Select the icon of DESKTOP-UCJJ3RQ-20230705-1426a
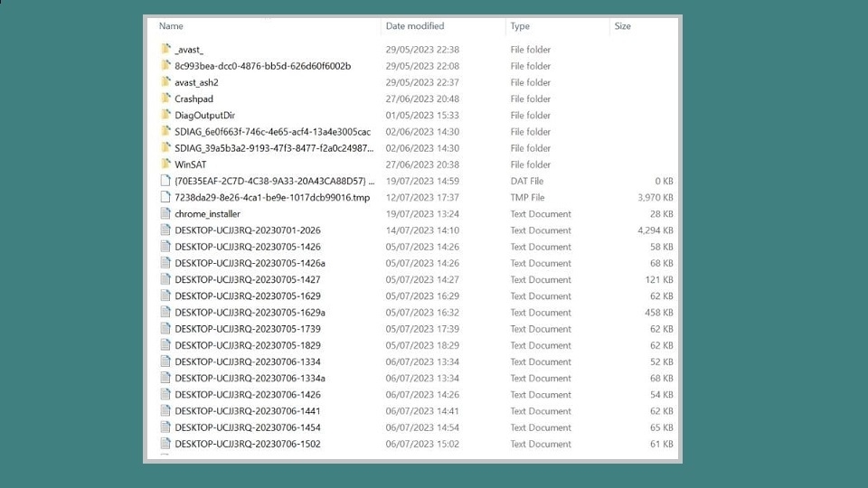The image size is (868, 488). [x=165, y=263]
